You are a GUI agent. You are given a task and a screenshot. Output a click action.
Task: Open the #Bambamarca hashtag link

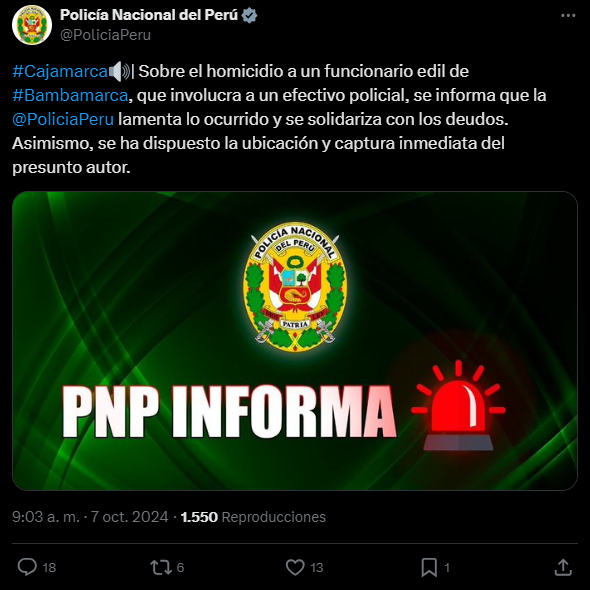[70, 95]
